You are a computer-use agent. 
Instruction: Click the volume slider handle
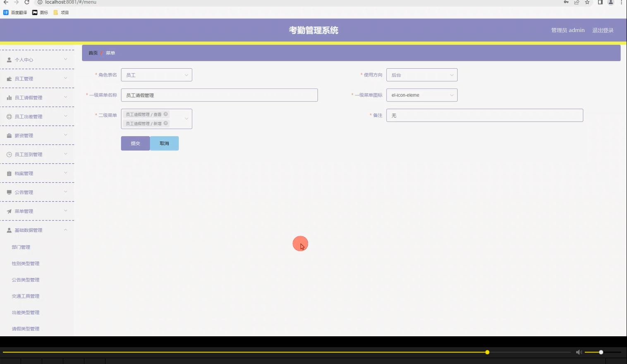[601, 352]
